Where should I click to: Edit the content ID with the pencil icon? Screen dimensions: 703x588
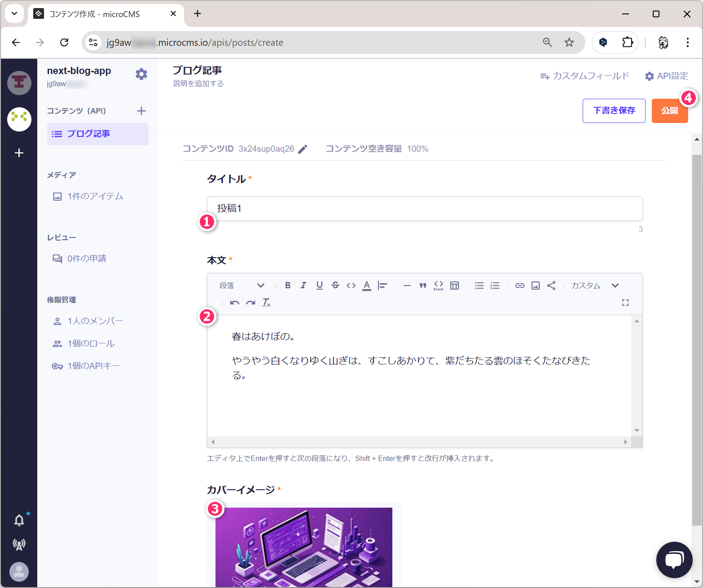coord(303,149)
